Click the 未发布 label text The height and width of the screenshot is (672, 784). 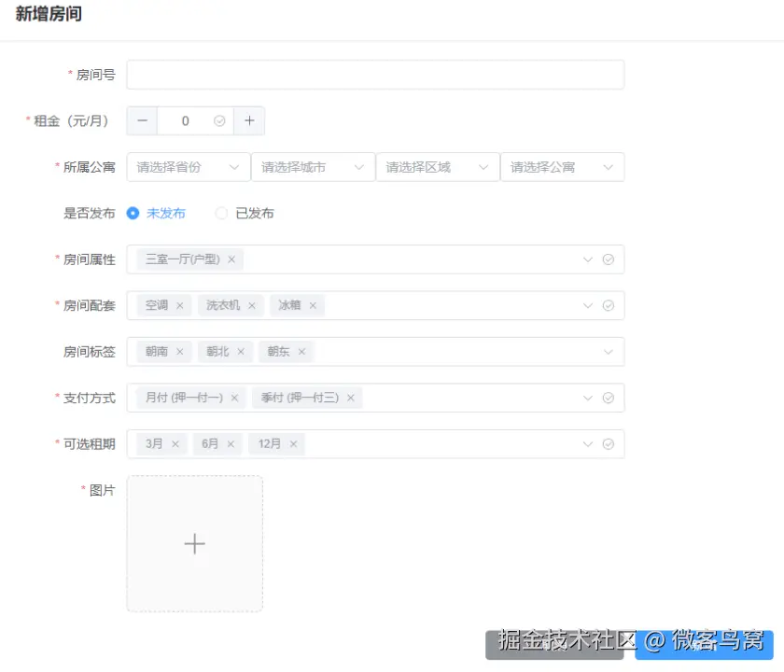165,214
